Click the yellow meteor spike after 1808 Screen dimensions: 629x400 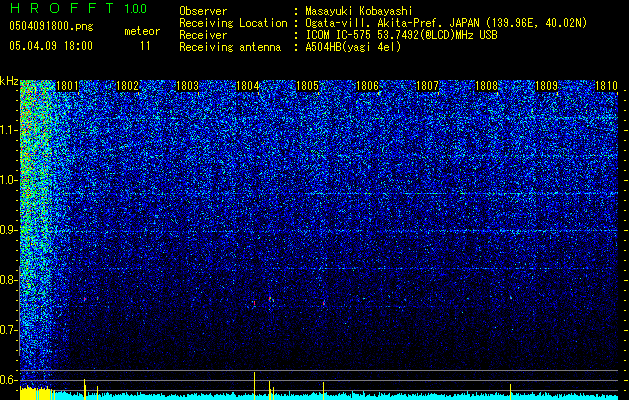click(x=510, y=392)
